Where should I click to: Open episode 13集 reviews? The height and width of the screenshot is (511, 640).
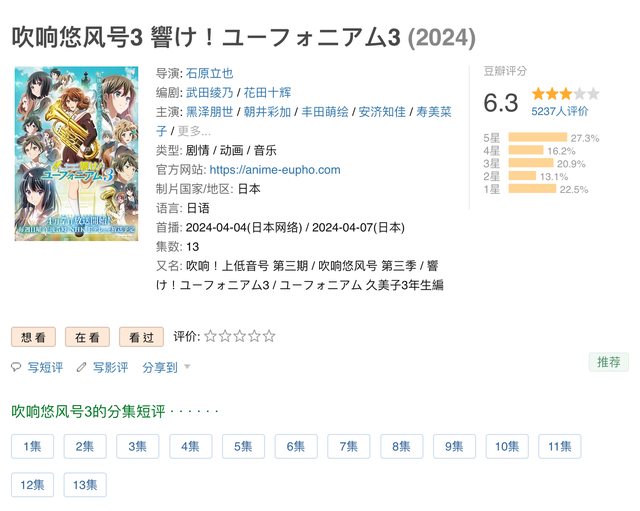click(x=85, y=485)
